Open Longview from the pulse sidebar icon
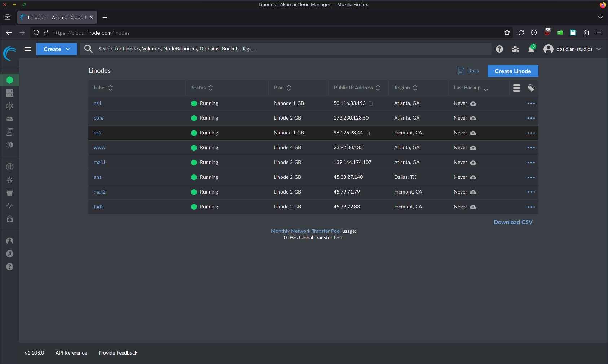 (10, 206)
